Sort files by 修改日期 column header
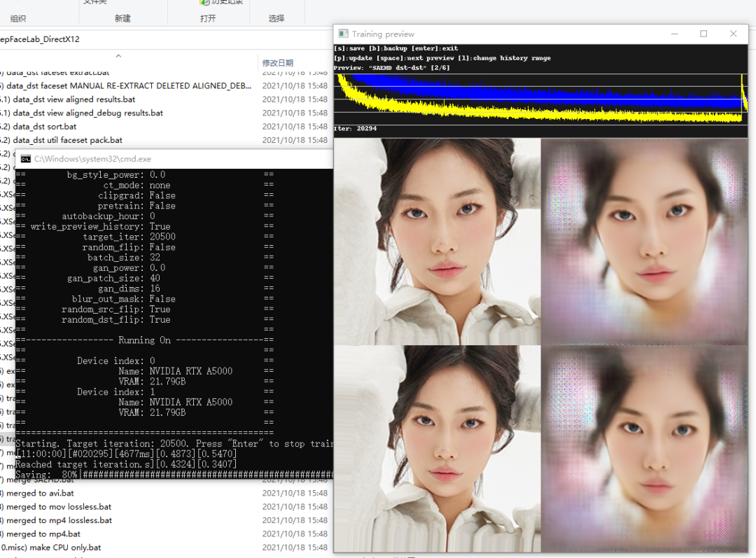756x558 pixels. [278, 63]
